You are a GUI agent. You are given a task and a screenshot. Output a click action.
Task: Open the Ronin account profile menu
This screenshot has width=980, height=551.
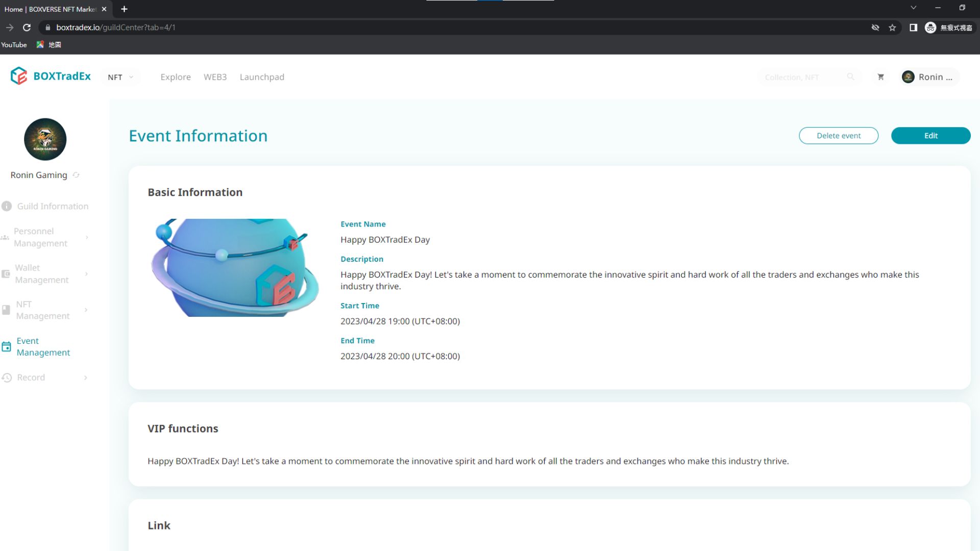pyautogui.click(x=929, y=77)
